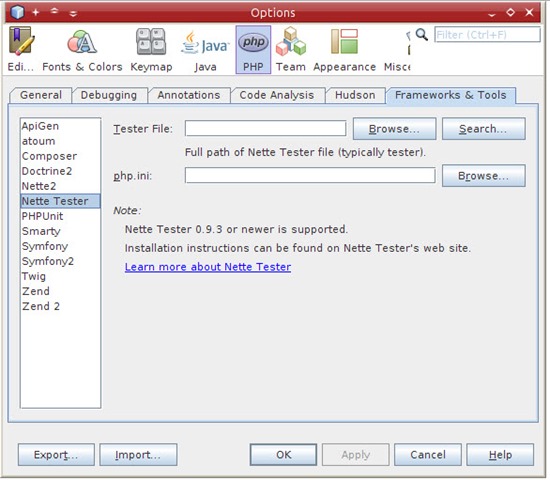
Task: Switch to the Hudson tab
Action: [355, 95]
